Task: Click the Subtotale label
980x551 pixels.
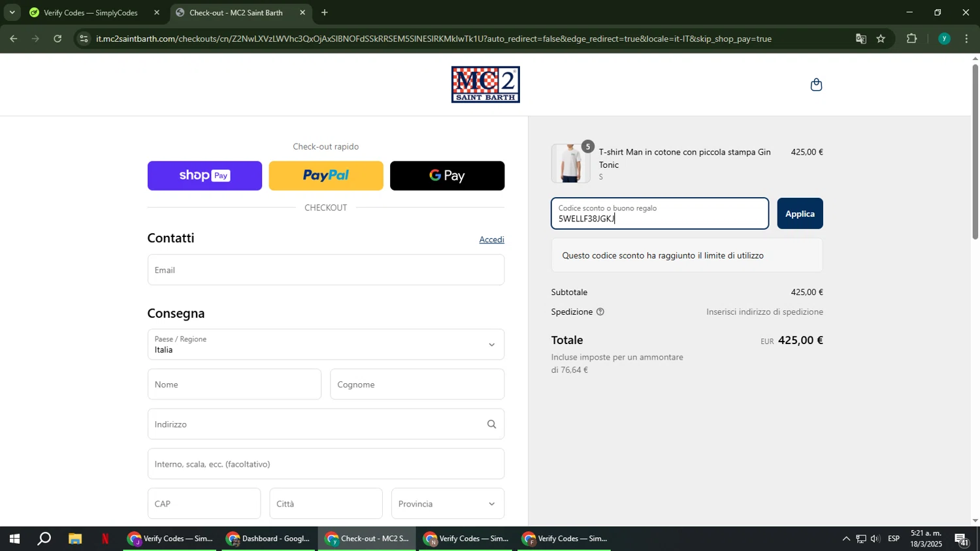Action: pos(569,292)
